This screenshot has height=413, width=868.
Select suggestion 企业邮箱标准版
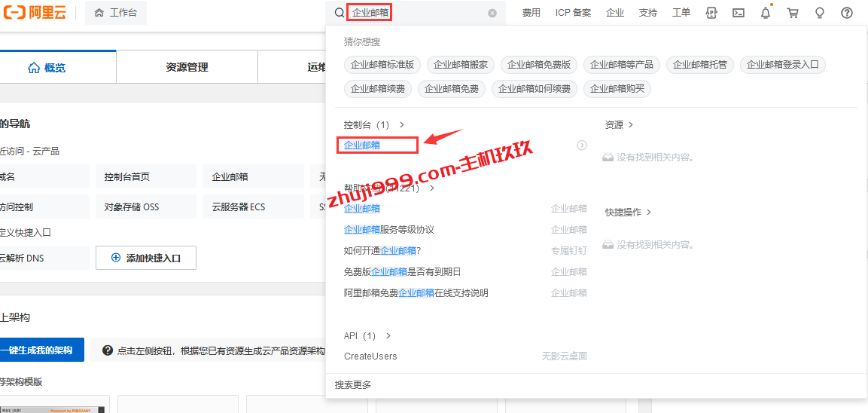point(382,64)
